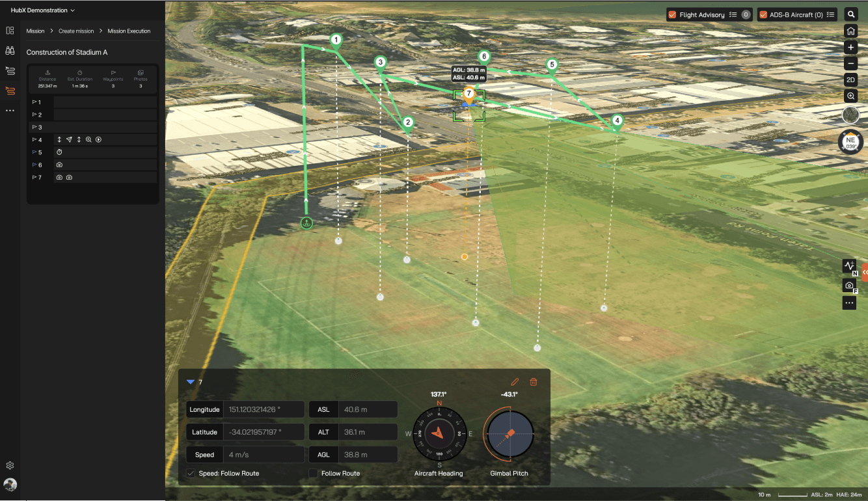The height and width of the screenshot is (501, 868).
Task: Open settings gear in sidebar
Action: tap(10, 465)
